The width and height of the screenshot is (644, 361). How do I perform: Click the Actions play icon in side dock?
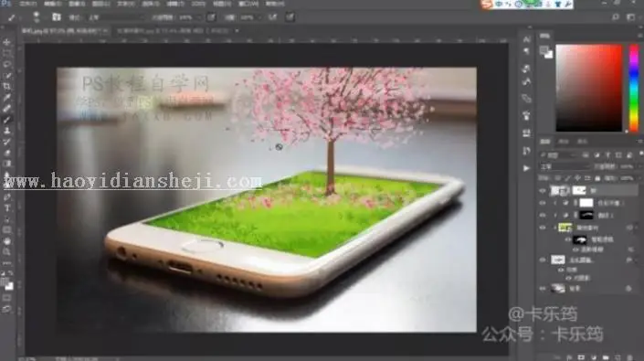pos(526,168)
